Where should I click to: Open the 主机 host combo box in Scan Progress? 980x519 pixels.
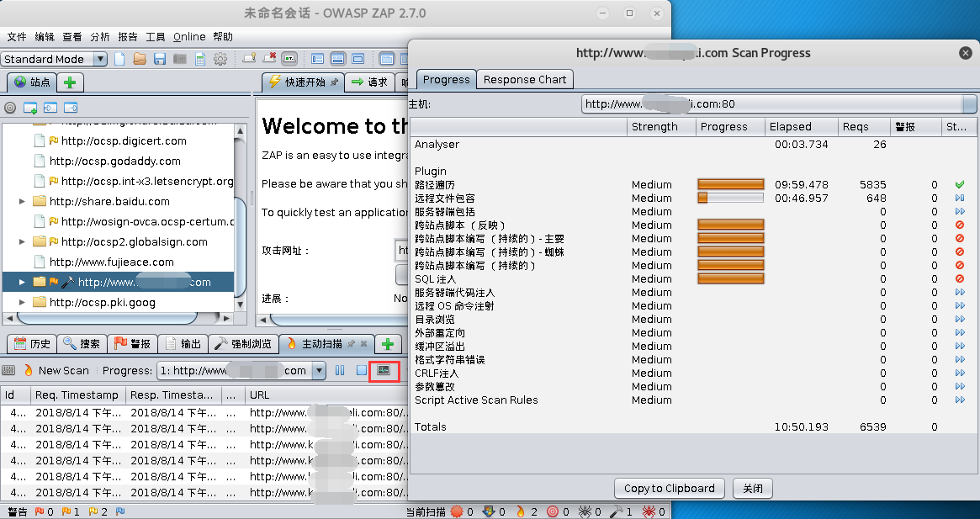778,103
